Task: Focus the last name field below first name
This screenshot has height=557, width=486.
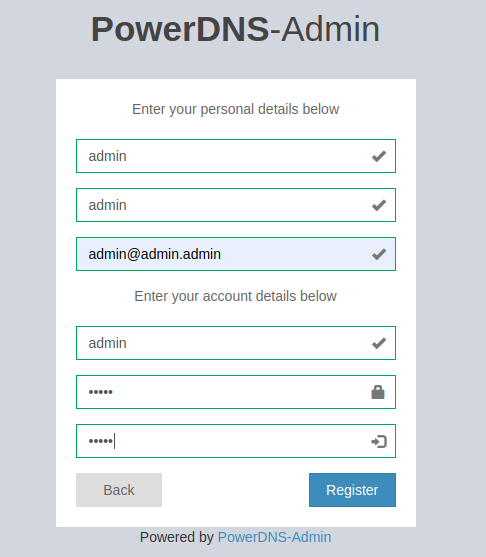Action: [236, 205]
